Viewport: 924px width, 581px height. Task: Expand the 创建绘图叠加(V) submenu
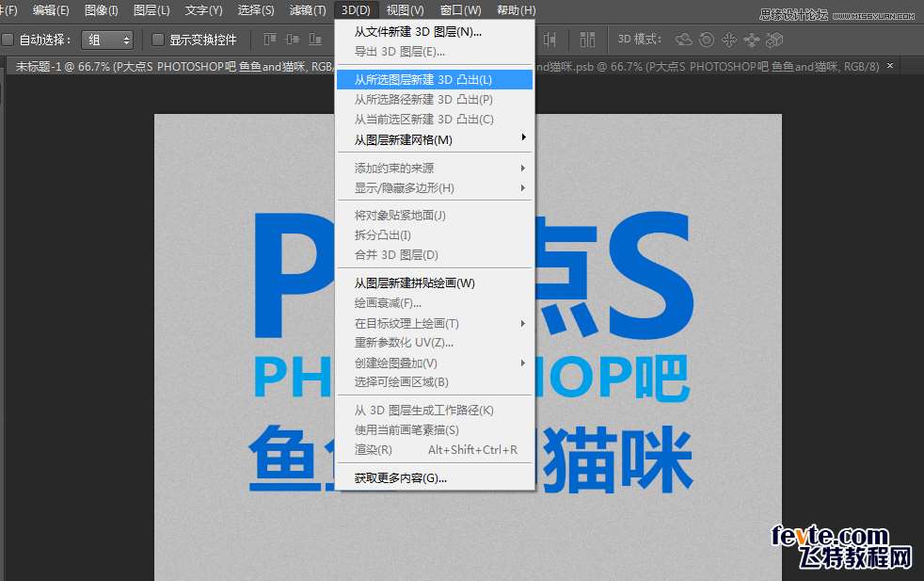(435, 363)
